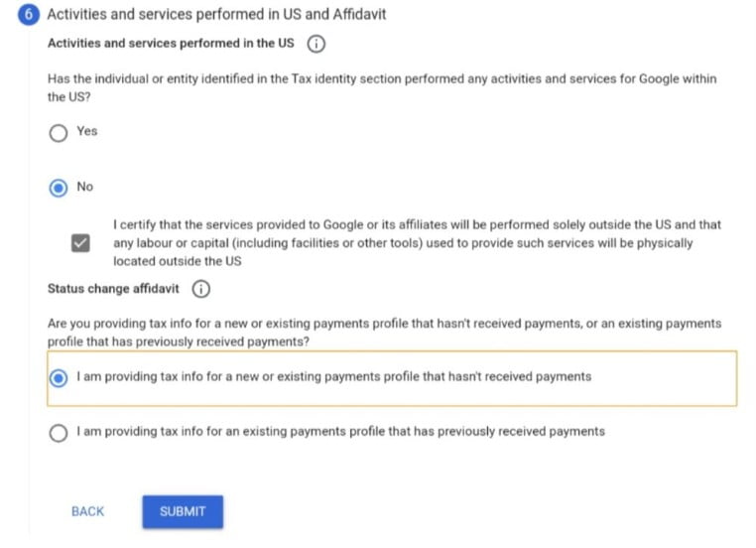Click the 'Activities and services performed in the US' subheading
Screen dimensions: 756x548
coord(171,44)
